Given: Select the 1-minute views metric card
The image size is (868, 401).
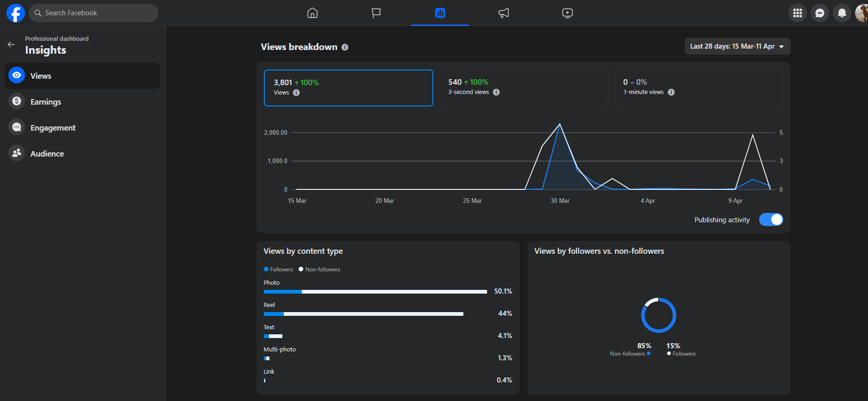Looking at the screenshot, I should pyautogui.click(x=699, y=88).
